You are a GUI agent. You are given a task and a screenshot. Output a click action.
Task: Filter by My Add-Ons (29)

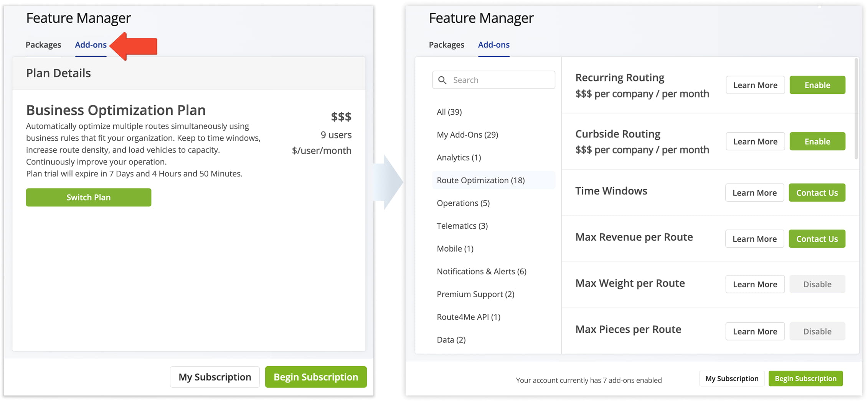click(467, 135)
